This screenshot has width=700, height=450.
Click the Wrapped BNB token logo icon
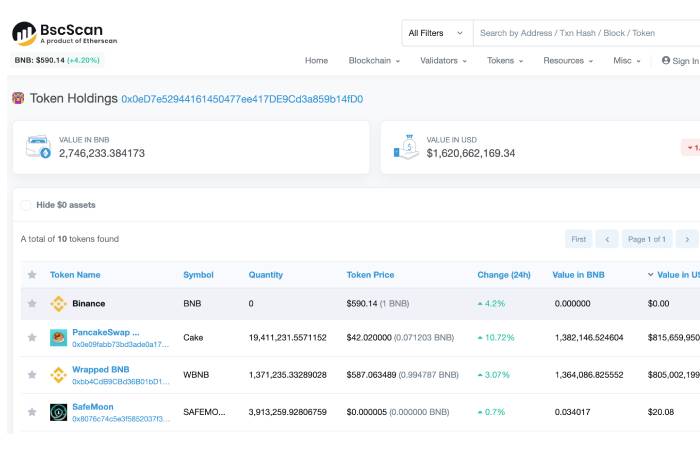[x=58, y=375]
